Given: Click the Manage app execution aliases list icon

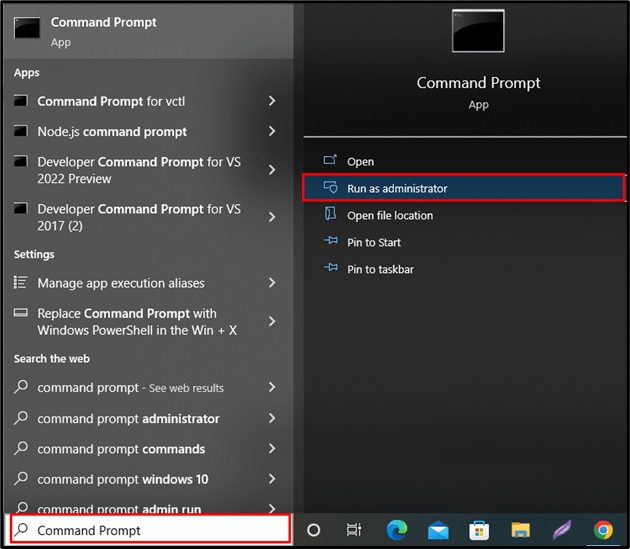Looking at the screenshot, I should click(20, 283).
